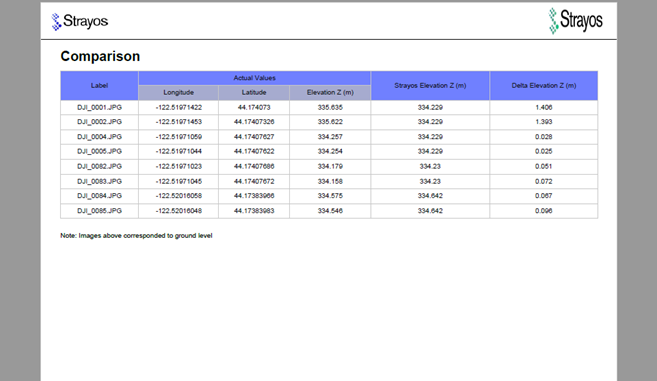Click the note about ground level images
This screenshot has width=657, height=381.
click(x=136, y=236)
